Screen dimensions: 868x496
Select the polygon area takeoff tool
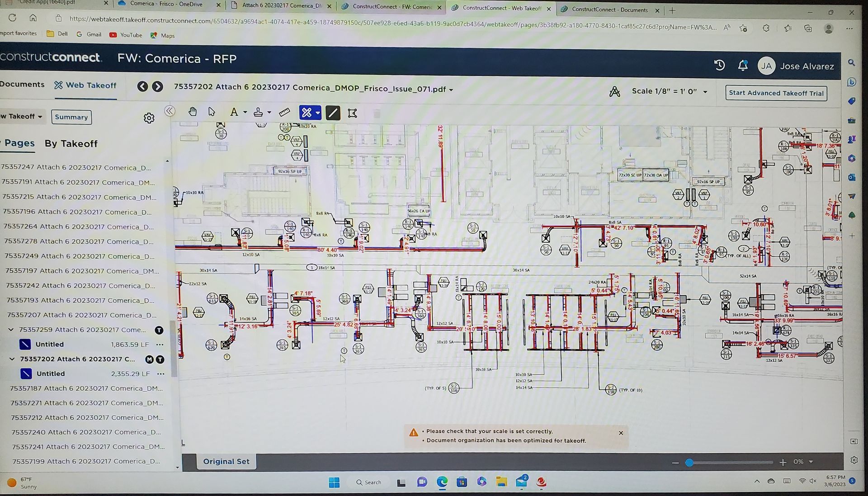pos(353,112)
